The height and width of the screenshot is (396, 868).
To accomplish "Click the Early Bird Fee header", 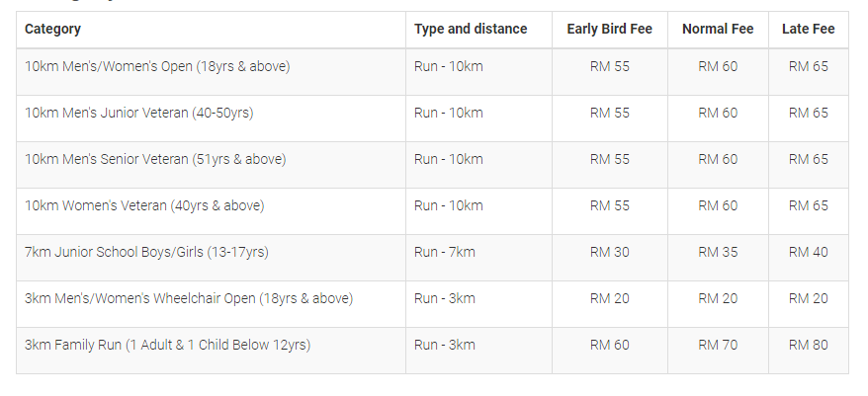I will (x=610, y=30).
